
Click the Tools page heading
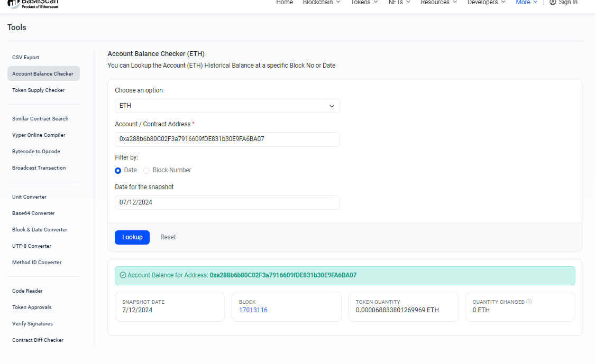(x=17, y=27)
